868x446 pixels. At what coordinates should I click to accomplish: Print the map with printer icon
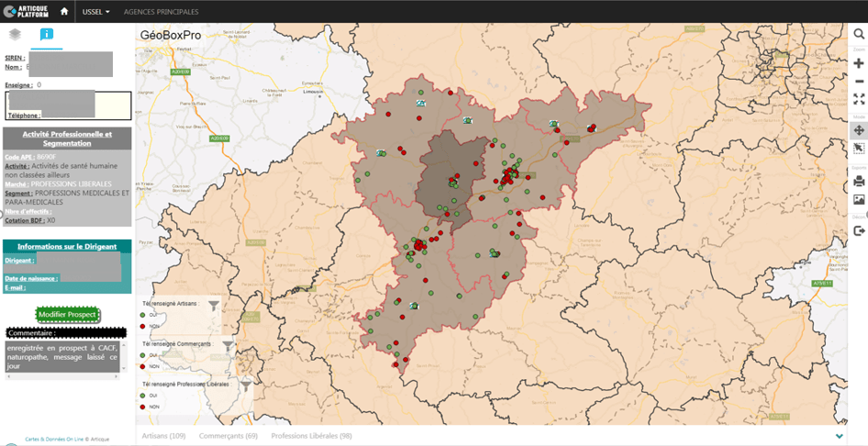coord(859,181)
